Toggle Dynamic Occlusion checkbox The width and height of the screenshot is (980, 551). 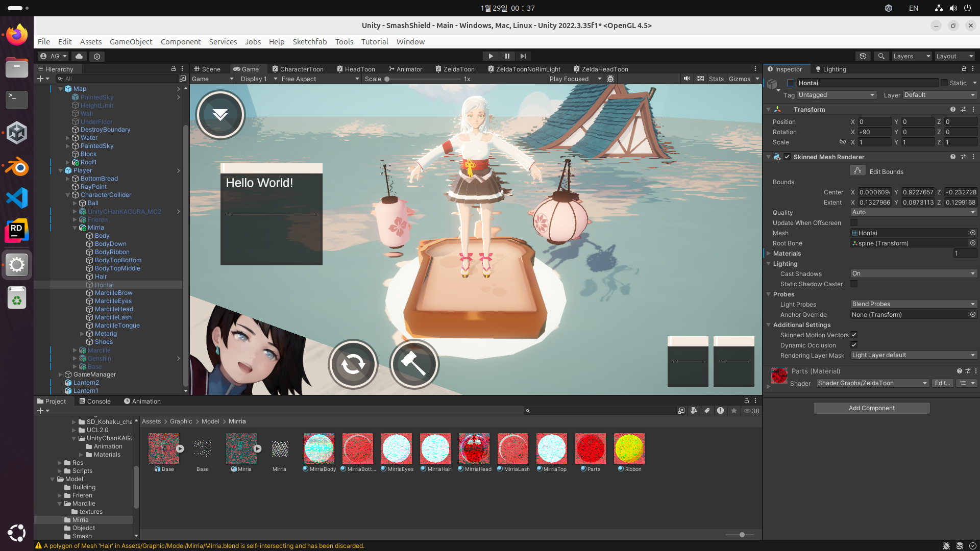pyautogui.click(x=854, y=345)
